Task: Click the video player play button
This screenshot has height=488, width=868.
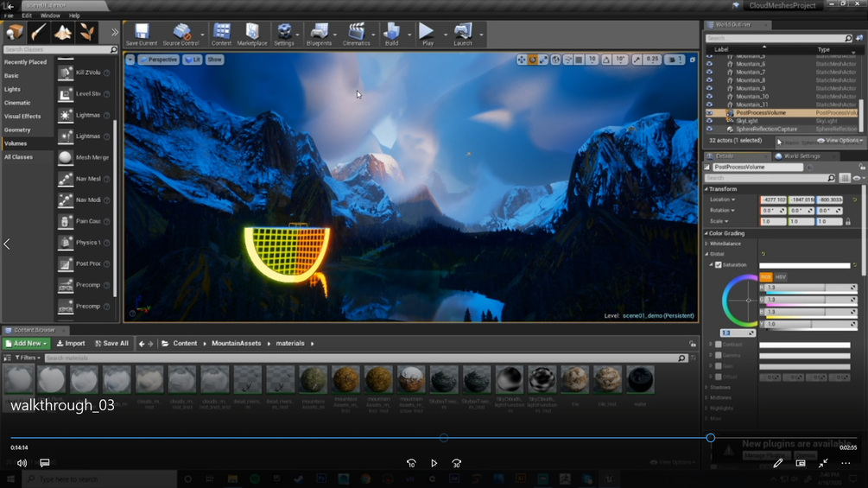Action: (434, 463)
